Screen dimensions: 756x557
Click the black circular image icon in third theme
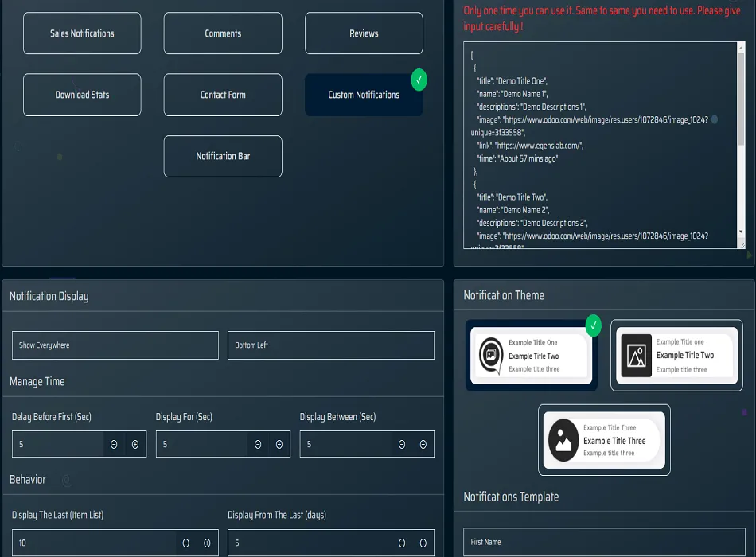[563, 440]
